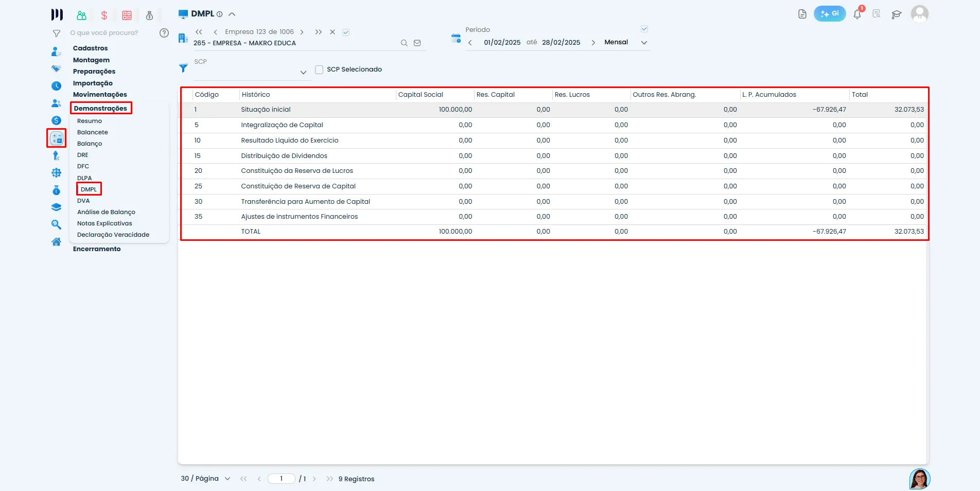
Task: Jump to the last company double arrow
Action: 319,32
